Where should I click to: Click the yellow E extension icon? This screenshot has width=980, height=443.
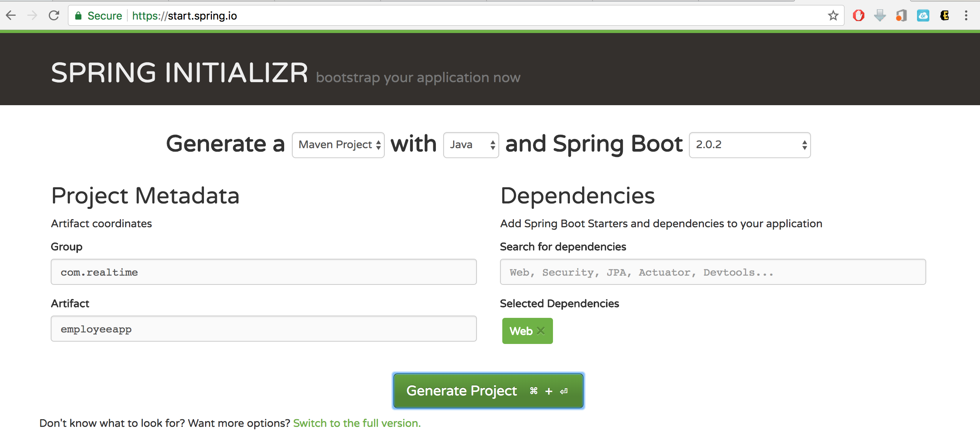click(x=945, y=16)
